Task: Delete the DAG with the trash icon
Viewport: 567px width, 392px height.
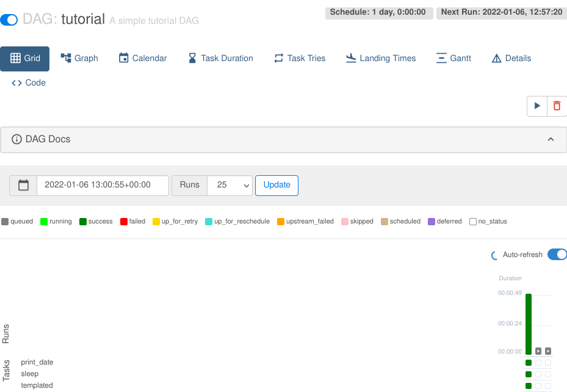Action: (x=557, y=106)
